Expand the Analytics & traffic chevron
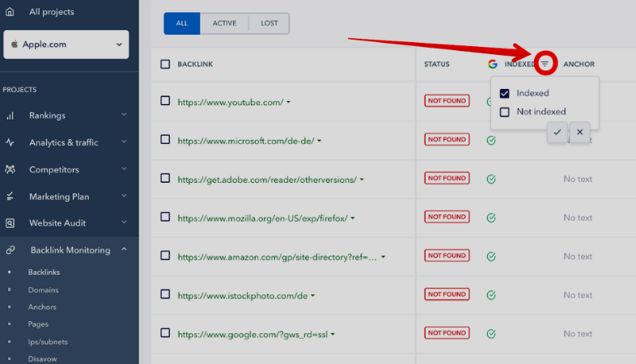 point(124,142)
